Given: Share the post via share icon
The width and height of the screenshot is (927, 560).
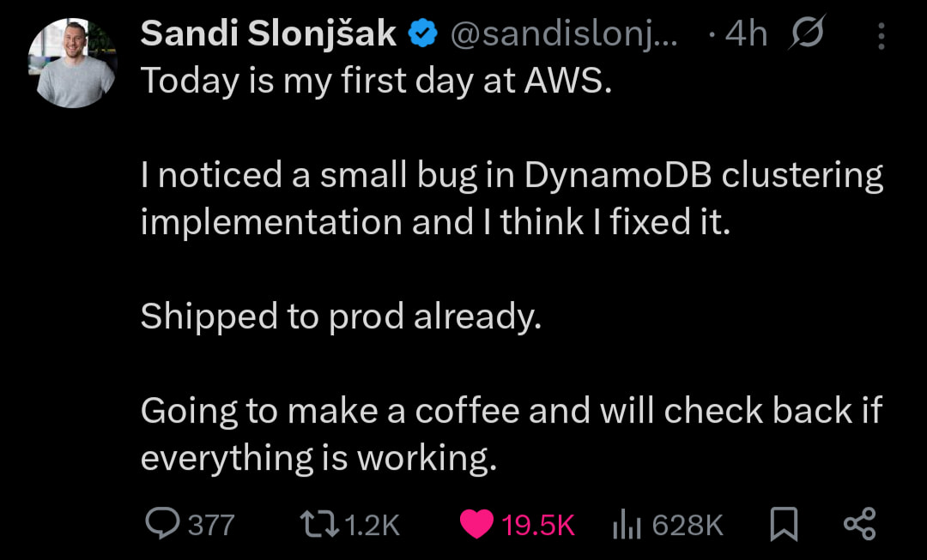Looking at the screenshot, I should point(859,523).
